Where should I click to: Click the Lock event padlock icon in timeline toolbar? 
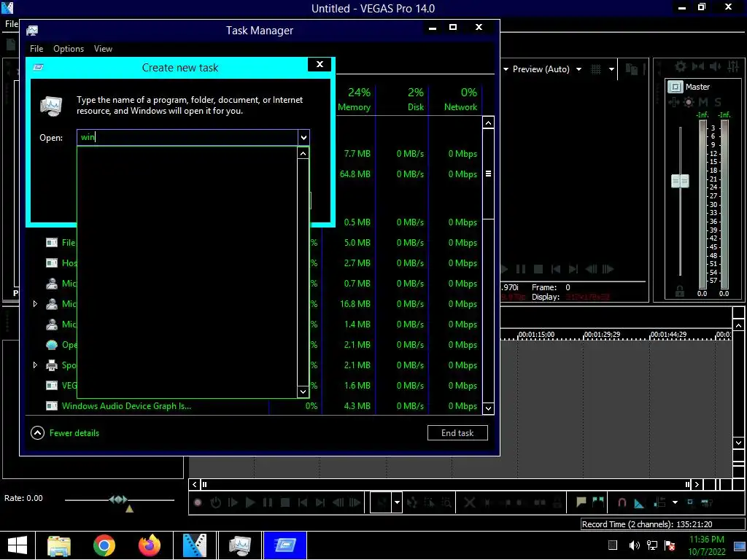pos(557,502)
